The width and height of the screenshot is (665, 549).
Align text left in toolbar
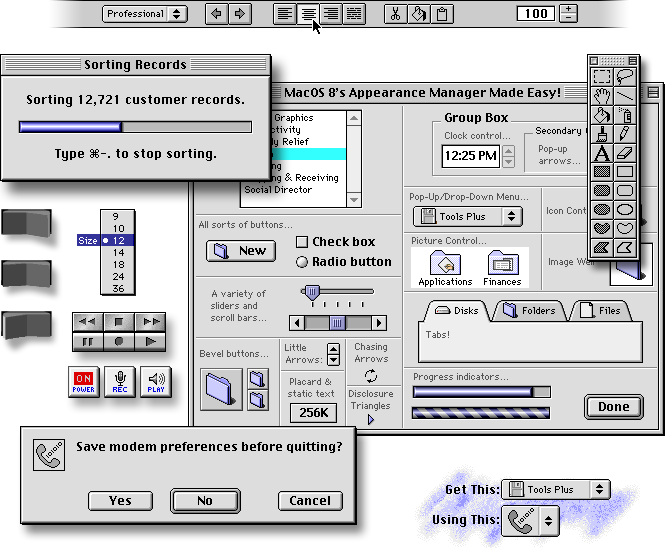click(x=285, y=14)
